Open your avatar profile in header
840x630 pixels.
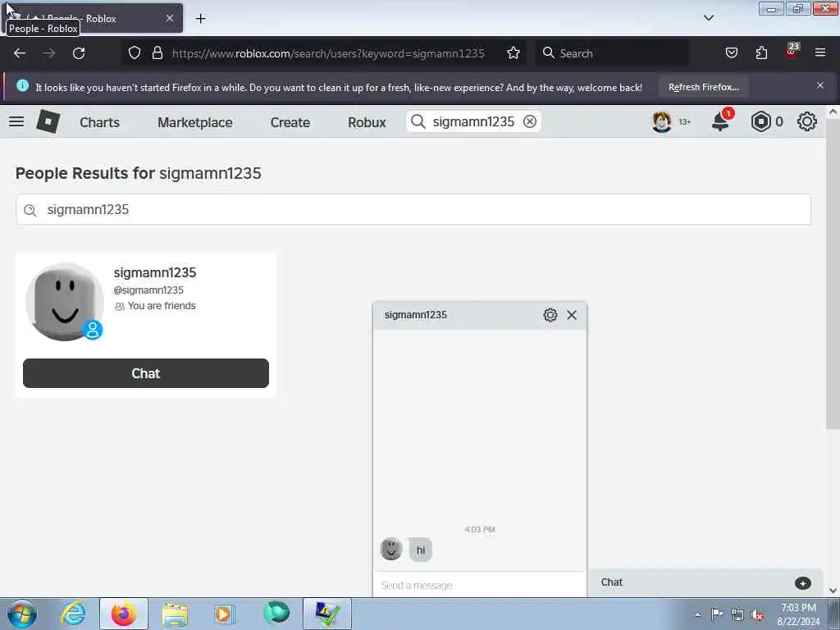[x=662, y=121]
